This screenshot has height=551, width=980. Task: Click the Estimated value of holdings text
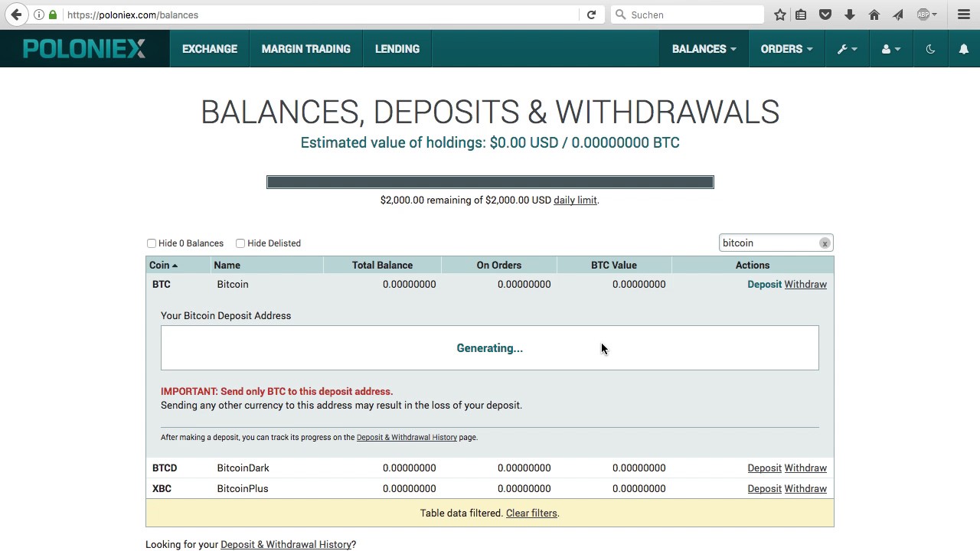490,142
